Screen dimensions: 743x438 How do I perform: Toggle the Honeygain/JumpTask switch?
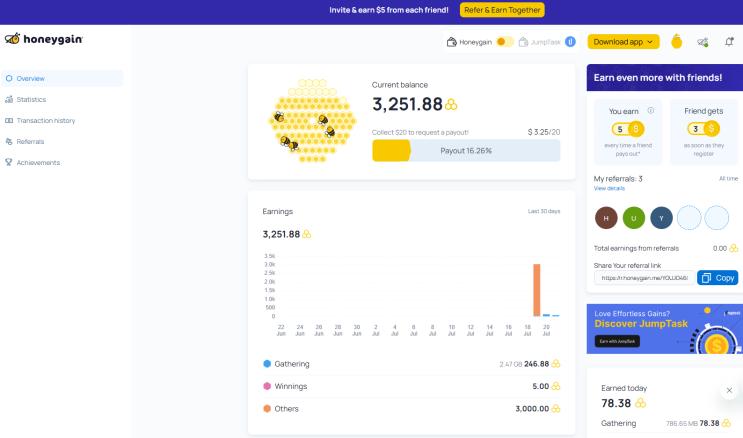point(505,42)
